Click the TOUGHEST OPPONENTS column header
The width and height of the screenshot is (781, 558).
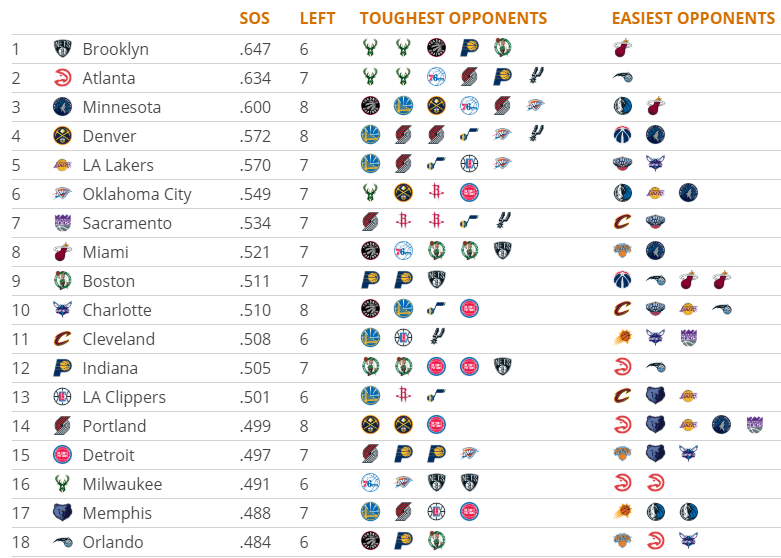(x=453, y=18)
